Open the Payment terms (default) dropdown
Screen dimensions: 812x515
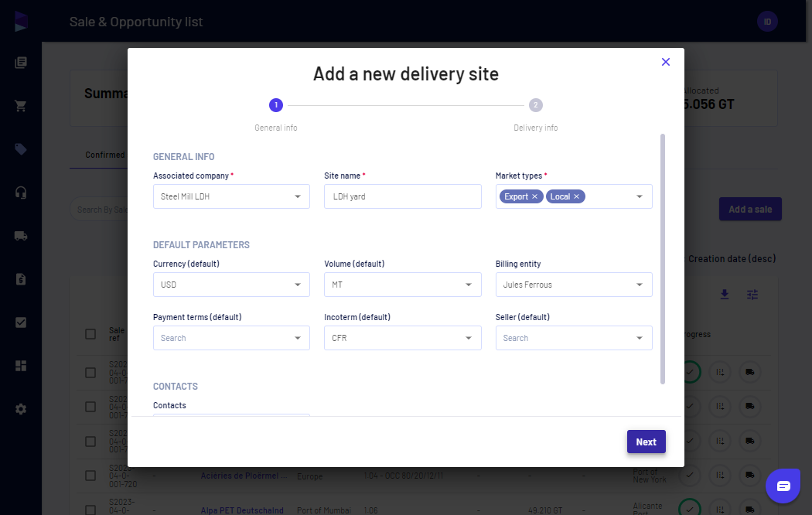point(231,338)
